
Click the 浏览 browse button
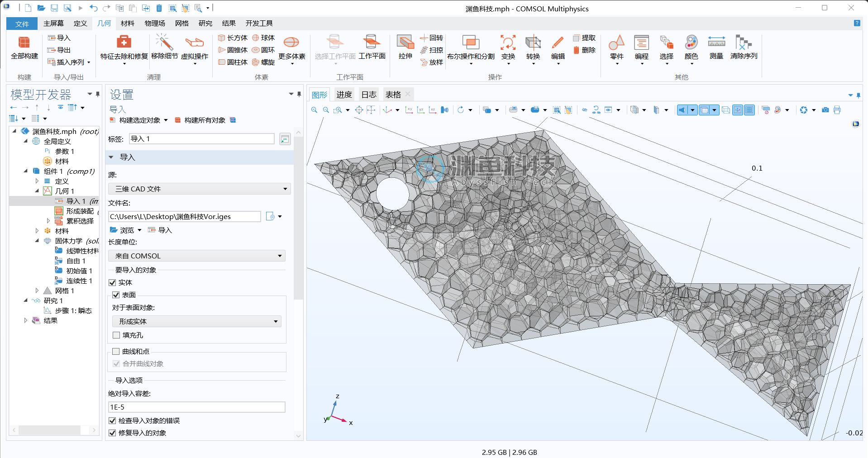coord(122,230)
